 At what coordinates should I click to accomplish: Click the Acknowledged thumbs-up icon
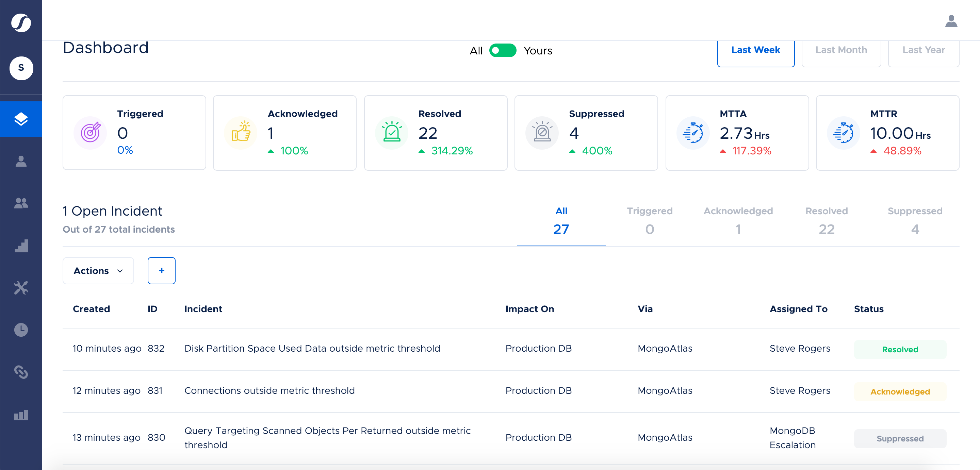(241, 133)
